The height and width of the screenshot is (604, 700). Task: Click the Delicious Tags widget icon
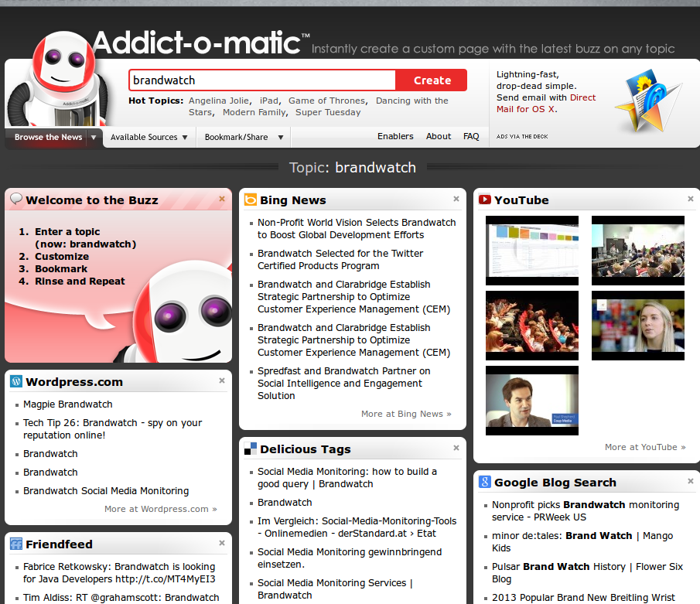click(x=251, y=449)
